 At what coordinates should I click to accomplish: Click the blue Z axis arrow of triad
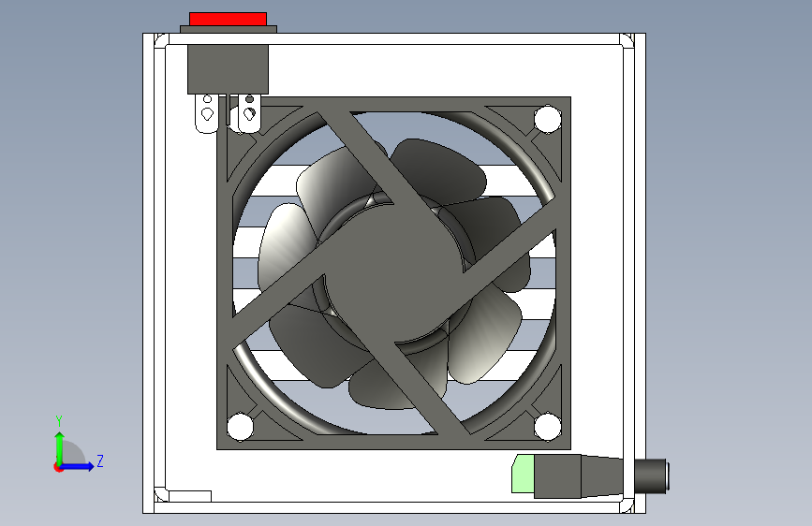tap(78, 466)
